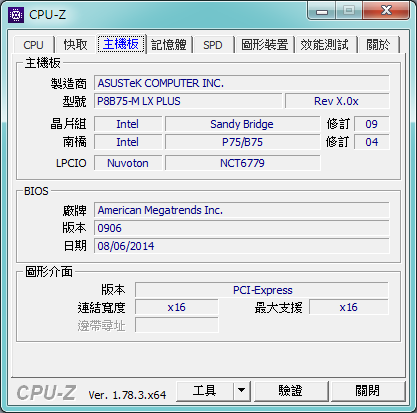Select the ASUSTeK COMPUTER INC. manufacturer field
The width and height of the screenshot is (417, 413).
[242, 83]
